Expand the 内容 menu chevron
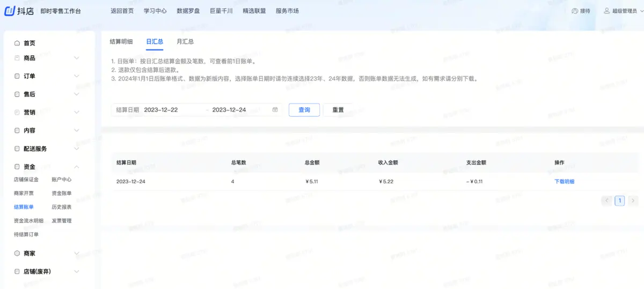The height and width of the screenshot is (289, 644). (76, 130)
